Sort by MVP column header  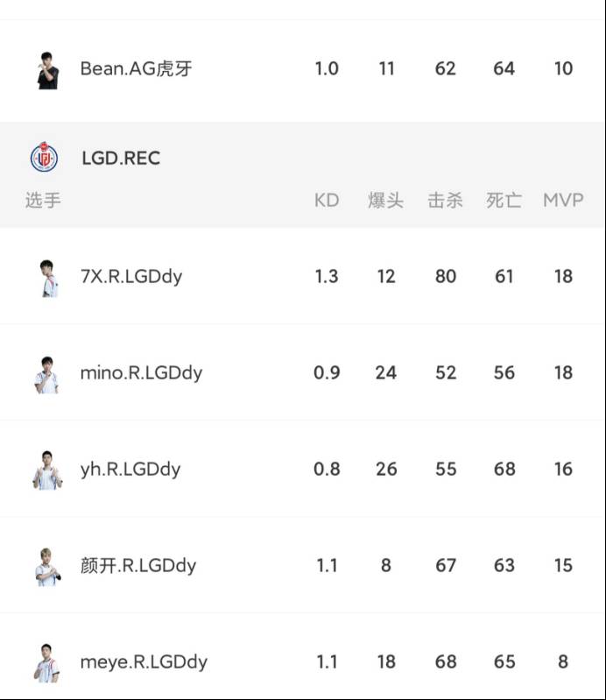[563, 200]
